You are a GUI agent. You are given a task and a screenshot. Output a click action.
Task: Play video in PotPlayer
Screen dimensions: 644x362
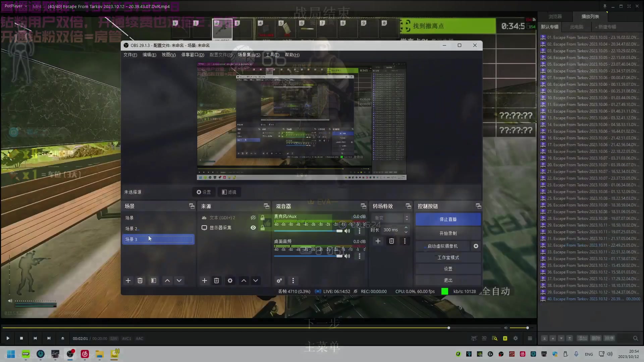(8, 338)
